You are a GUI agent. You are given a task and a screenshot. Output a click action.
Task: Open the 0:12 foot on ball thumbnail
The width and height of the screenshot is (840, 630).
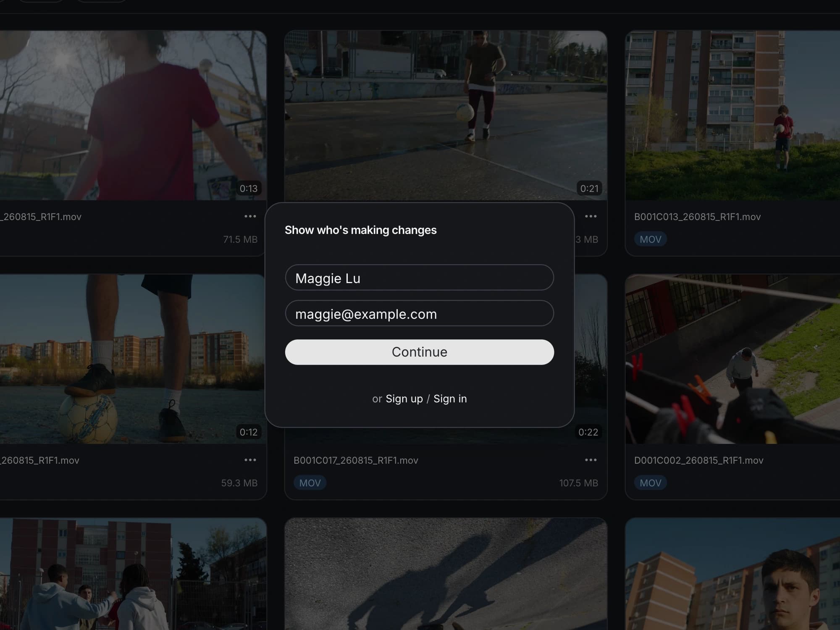coord(133,359)
